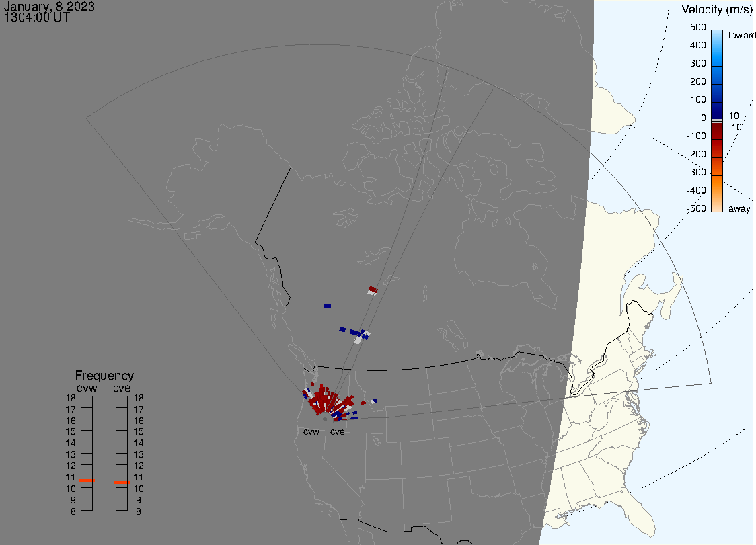Click the red marker on cve frequency bar
756x545 pixels.
coord(122,483)
